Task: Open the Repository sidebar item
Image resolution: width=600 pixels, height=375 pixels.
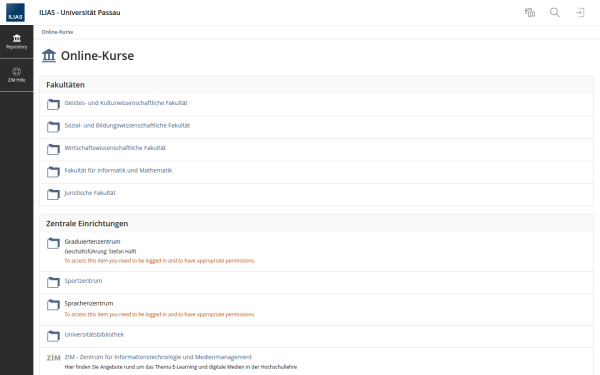Action: pos(16,42)
